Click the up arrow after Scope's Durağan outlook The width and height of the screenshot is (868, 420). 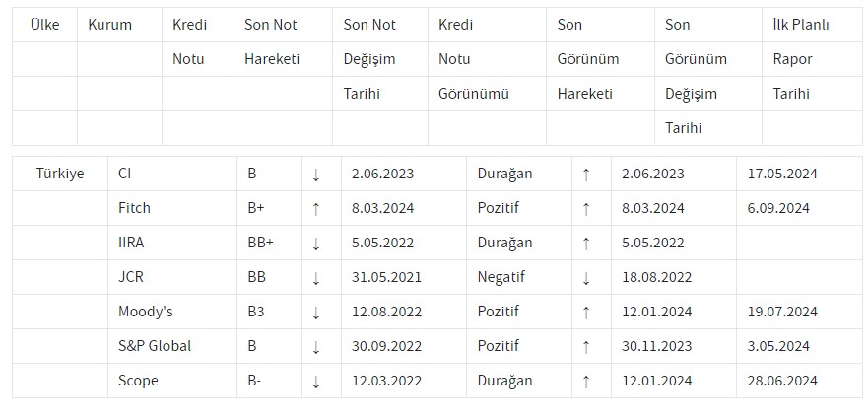click(x=586, y=382)
